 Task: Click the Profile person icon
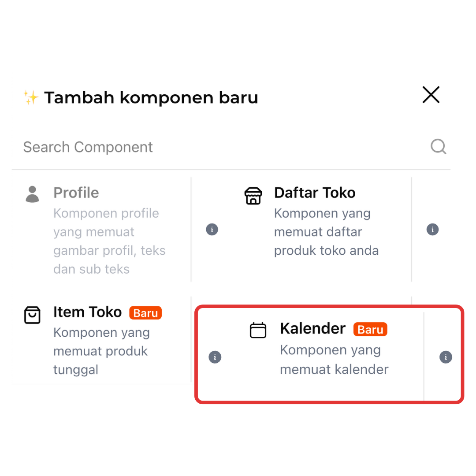coord(32,194)
